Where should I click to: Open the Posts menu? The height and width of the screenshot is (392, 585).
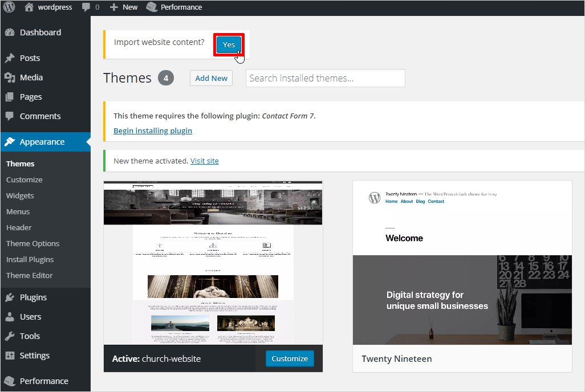tap(30, 58)
